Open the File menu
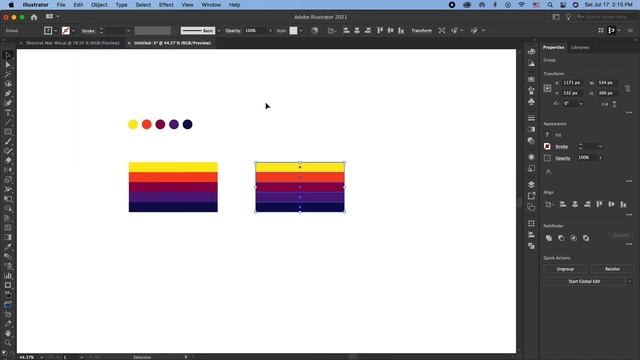The width and height of the screenshot is (640, 360). (x=61, y=5)
